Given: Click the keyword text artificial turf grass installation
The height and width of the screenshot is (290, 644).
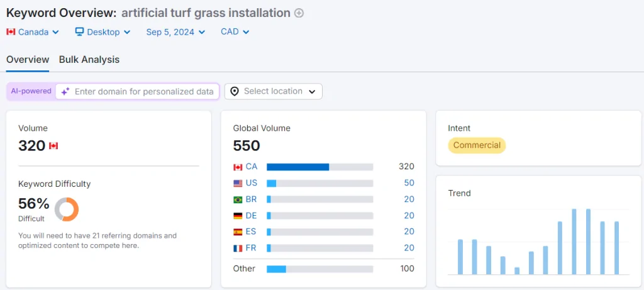Looking at the screenshot, I should (x=206, y=13).
